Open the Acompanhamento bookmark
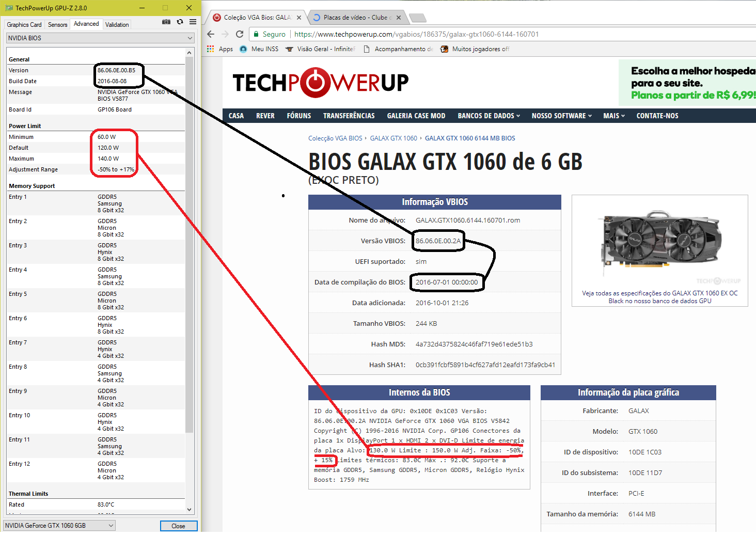 (x=398, y=49)
